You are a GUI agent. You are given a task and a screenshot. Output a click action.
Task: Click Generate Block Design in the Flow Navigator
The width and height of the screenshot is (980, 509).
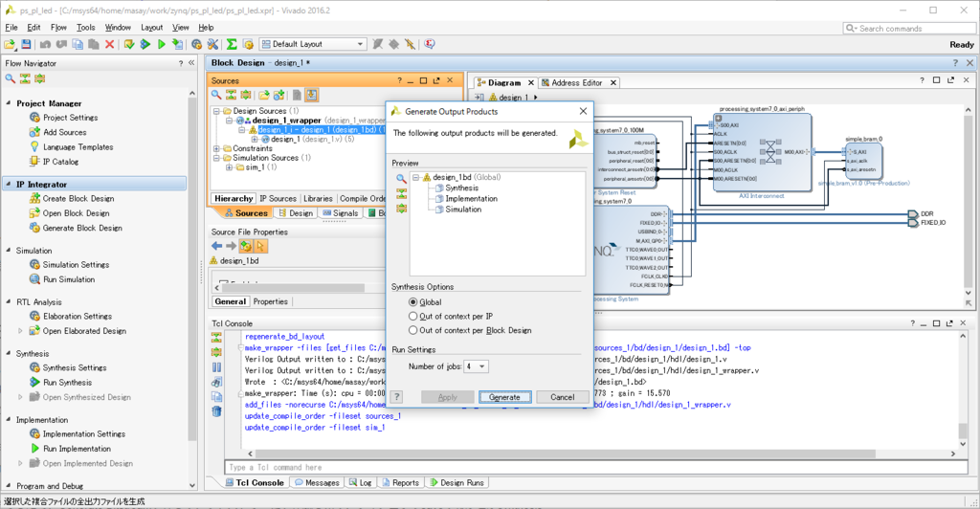tap(82, 228)
